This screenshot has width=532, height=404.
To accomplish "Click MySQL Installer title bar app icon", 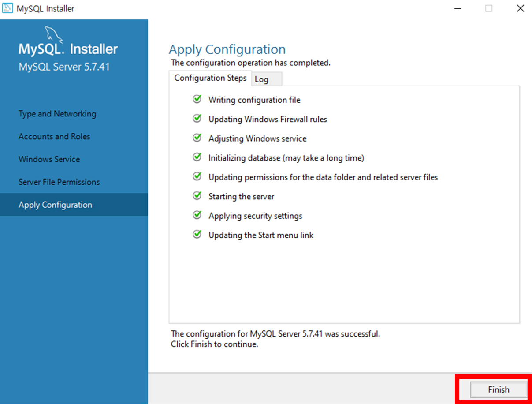I will pyautogui.click(x=7, y=8).
